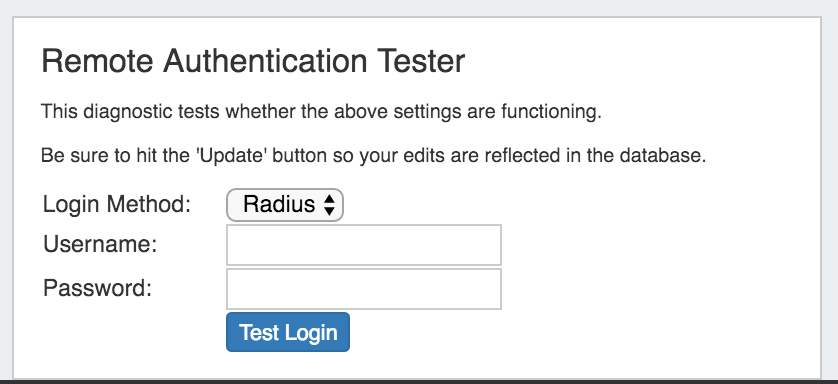Viewport: 838px width, 384px height.
Task: Click the 'Login Method:' label
Action: pos(117,205)
